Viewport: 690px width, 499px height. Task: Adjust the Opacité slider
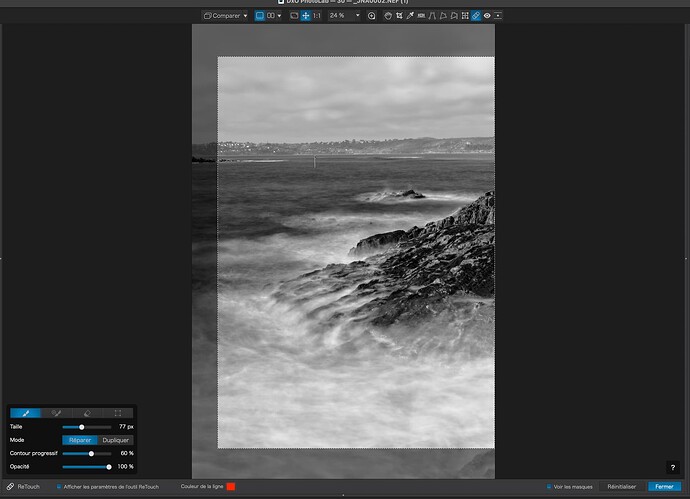click(x=87, y=467)
